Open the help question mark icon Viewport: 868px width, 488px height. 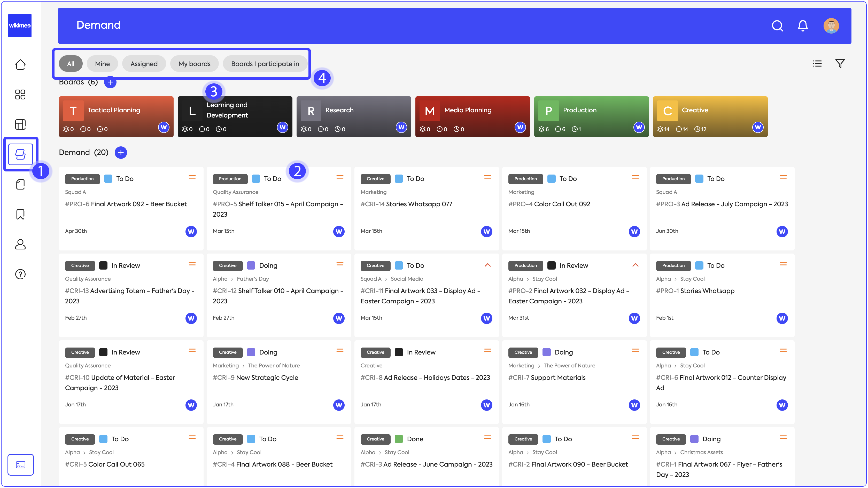pos(20,274)
